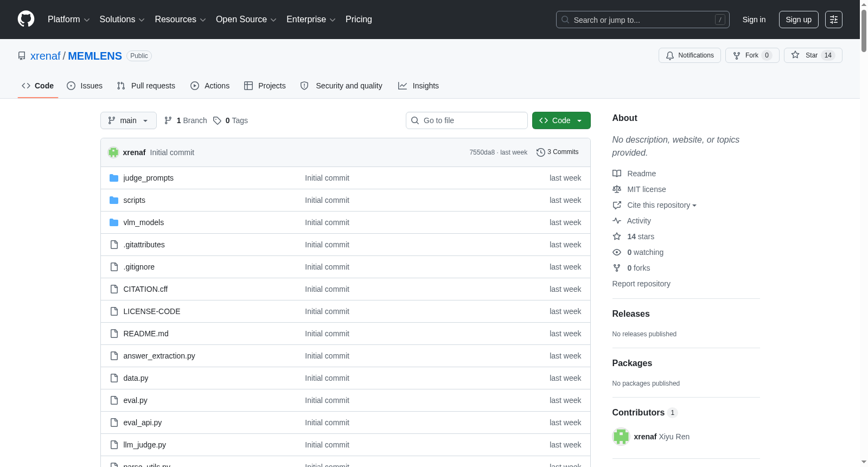View the 1 Branch link
The image size is (868, 467).
[x=186, y=120]
